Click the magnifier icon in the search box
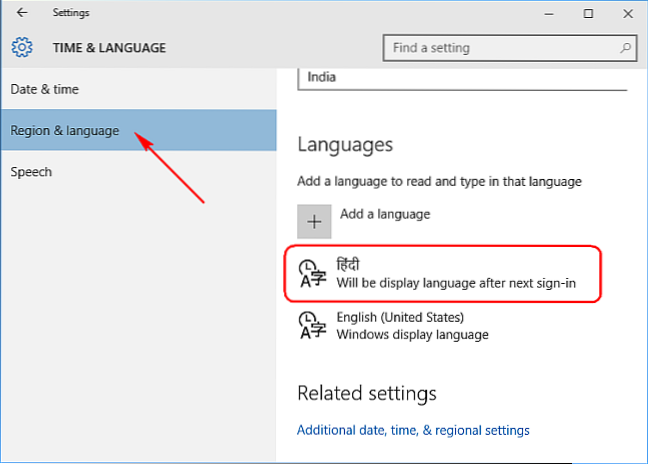 [625, 47]
